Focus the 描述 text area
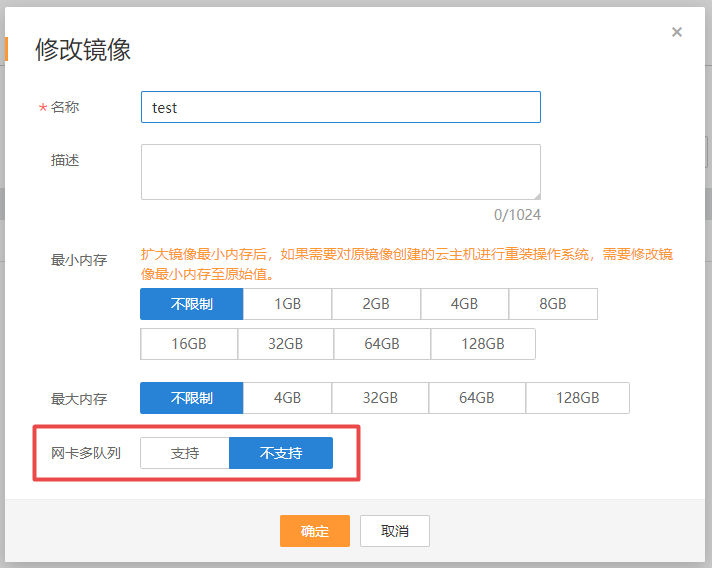 pyautogui.click(x=341, y=172)
